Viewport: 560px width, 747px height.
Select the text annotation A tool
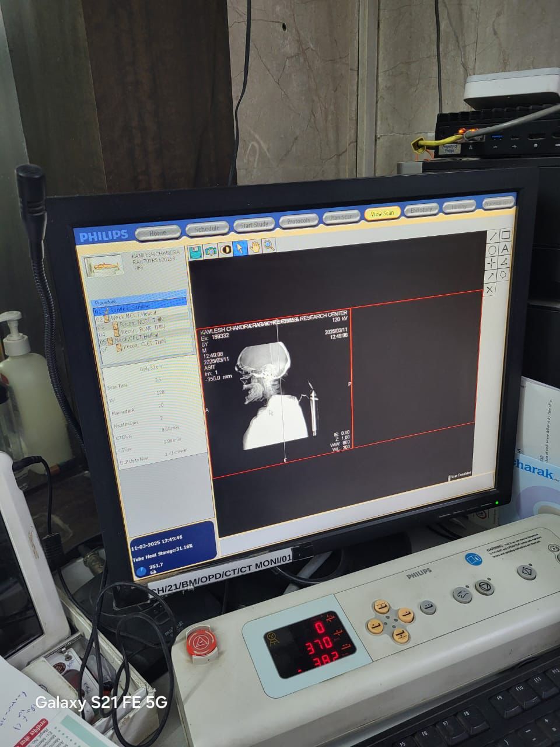(505, 248)
